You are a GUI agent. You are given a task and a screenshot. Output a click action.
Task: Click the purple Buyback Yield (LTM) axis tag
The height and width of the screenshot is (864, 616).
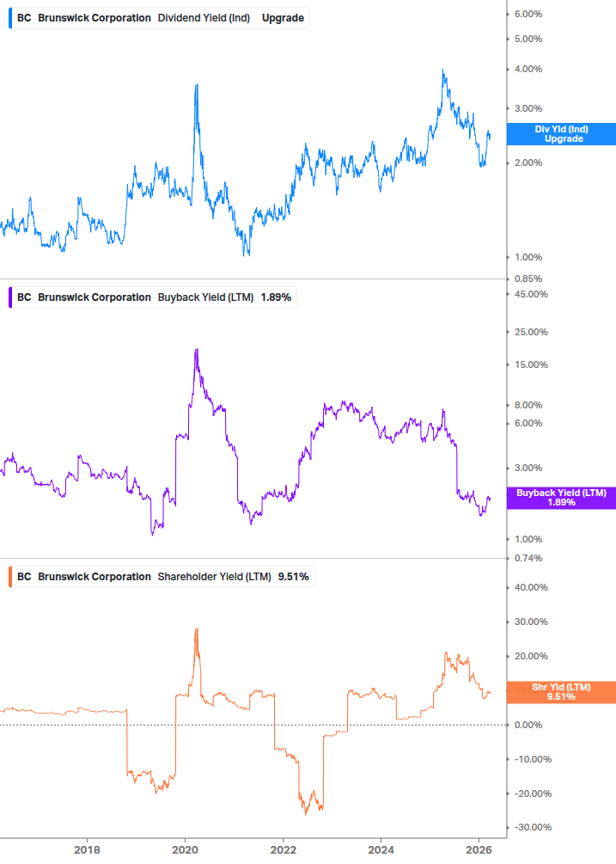[x=560, y=499]
